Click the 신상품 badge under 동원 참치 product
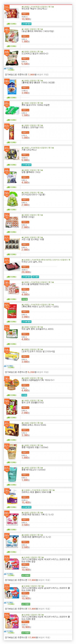This screenshot has width=76, height=644. (x=24, y=395)
